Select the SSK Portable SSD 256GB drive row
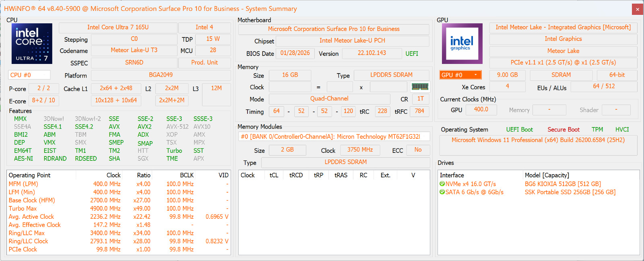Screen dimensions: 644x261 coord(539,192)
